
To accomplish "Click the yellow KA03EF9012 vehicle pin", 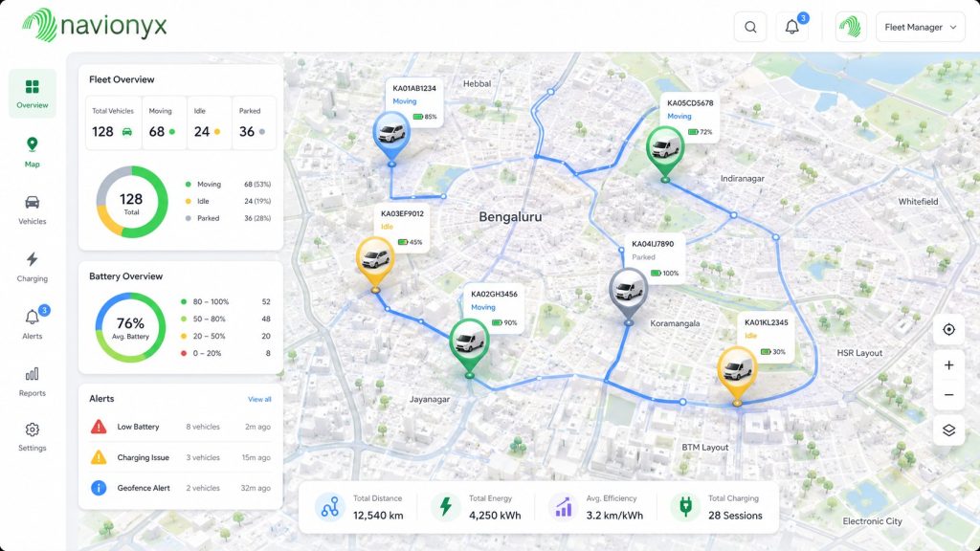I will click(375, 262).
